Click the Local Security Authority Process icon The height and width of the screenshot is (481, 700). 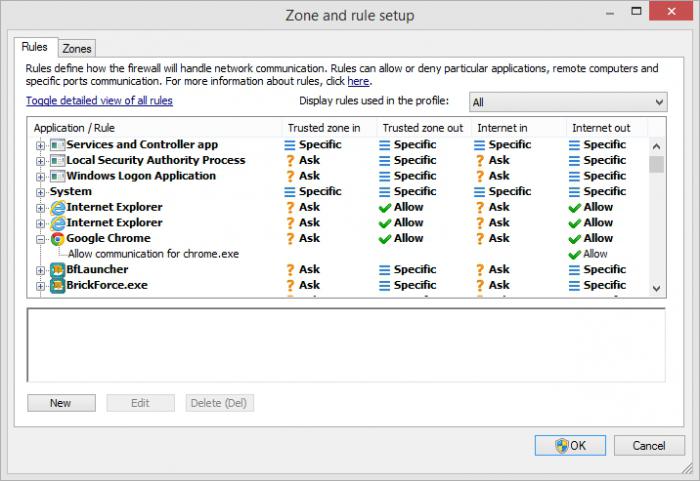[57, 161]
